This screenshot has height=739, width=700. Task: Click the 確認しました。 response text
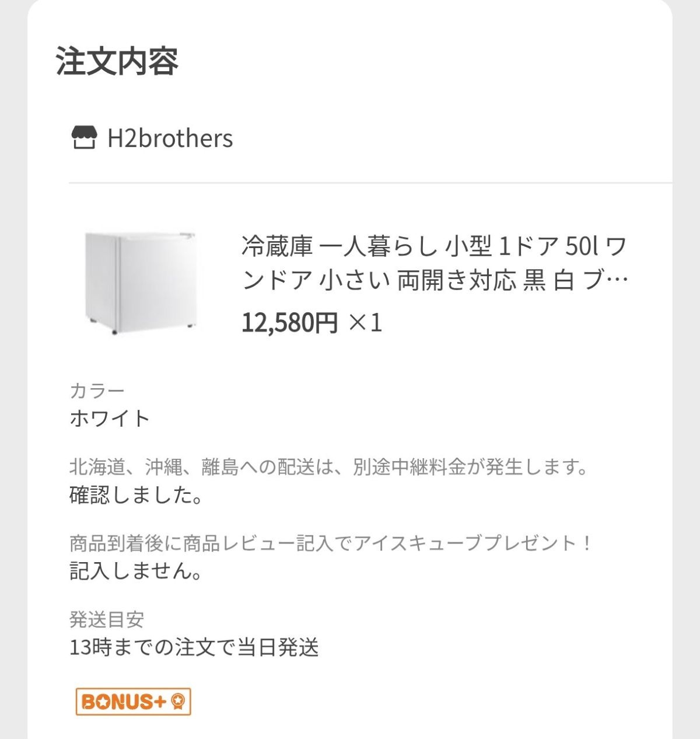(136, 496)
